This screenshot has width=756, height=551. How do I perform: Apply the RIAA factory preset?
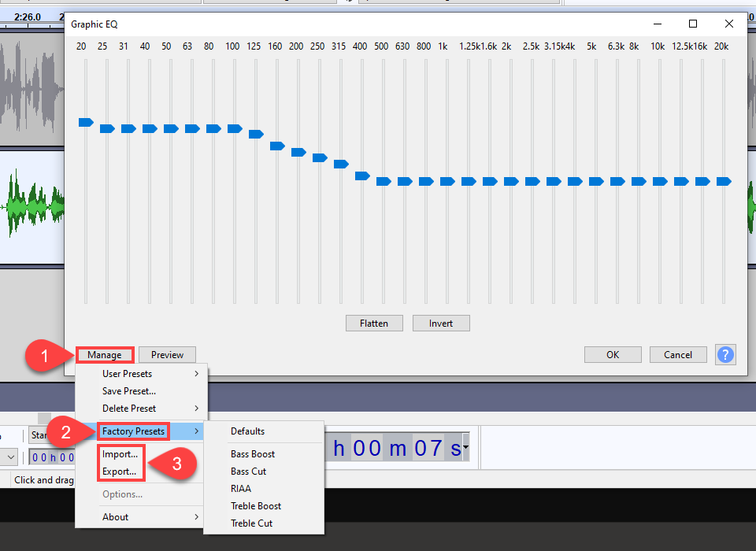(x=240, y=488)
